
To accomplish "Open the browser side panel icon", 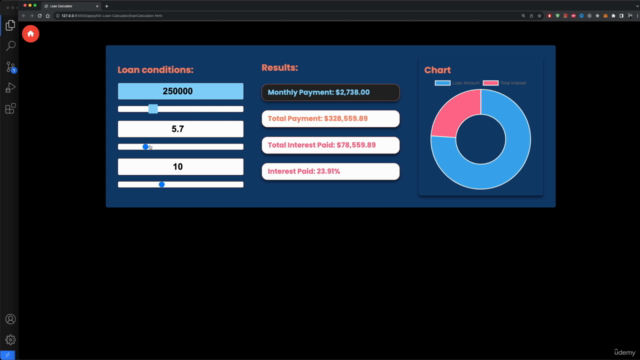I will tap(622, 16).
